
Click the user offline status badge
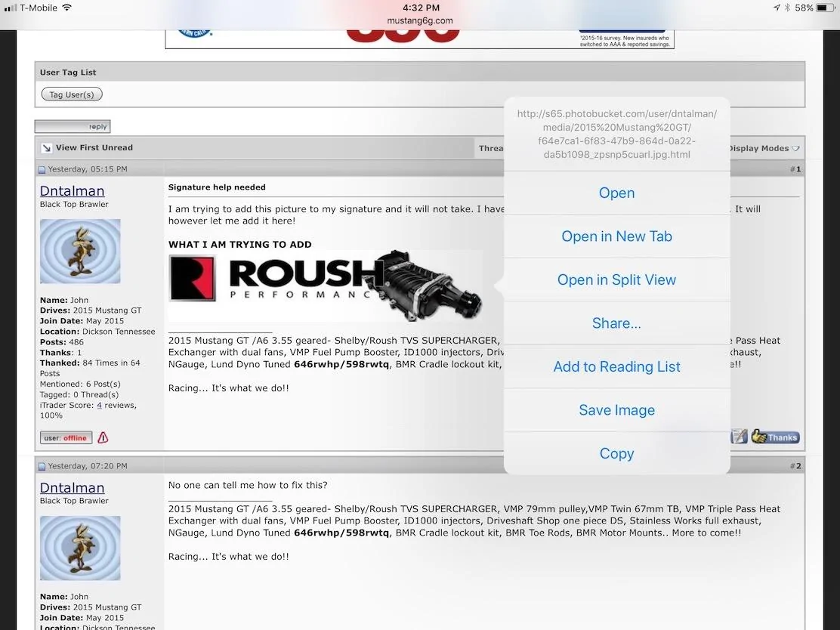(x=66, y=437)
